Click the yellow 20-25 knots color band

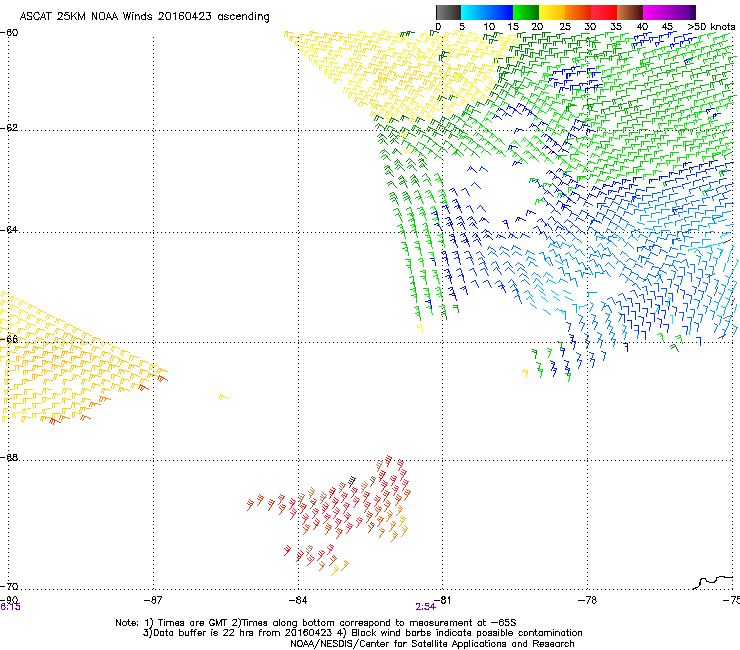pyautogui.click(x=552, y=12)
